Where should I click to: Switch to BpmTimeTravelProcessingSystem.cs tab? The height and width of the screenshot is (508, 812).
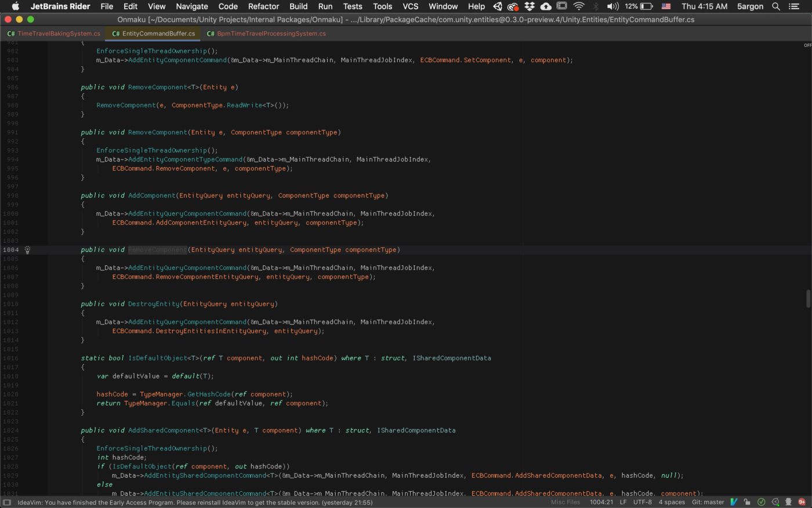pos(266,34)
